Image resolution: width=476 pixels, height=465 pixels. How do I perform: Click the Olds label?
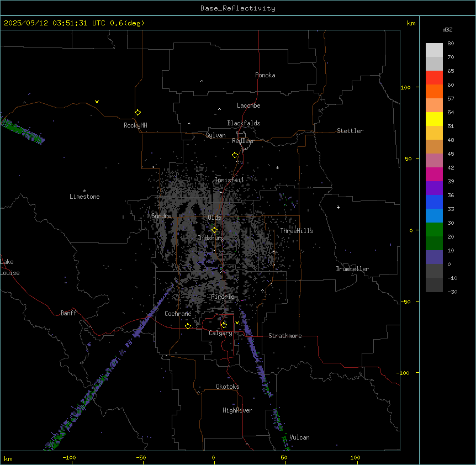coord(214,218)
